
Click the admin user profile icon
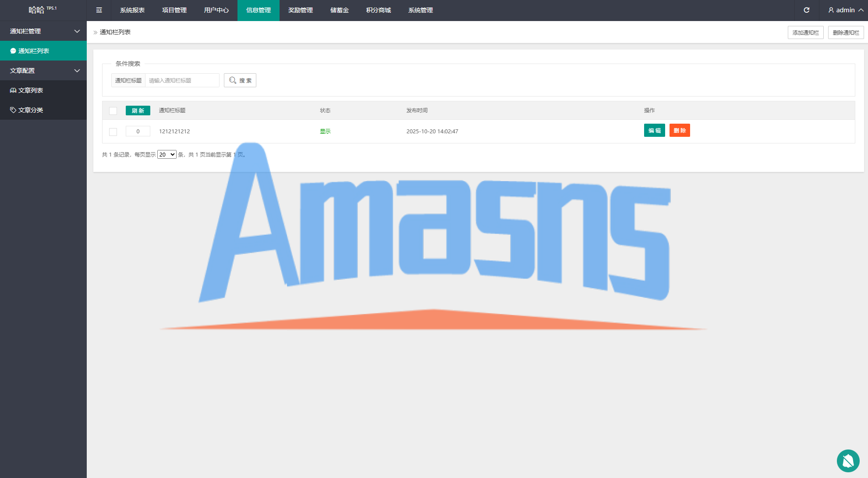click(x=831, y=10)
